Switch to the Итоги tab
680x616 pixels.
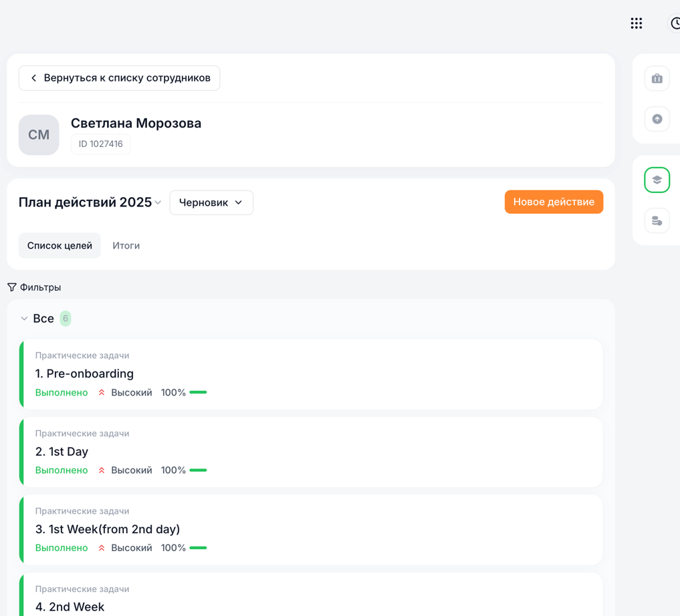pyautogui.click(x=126, y=246)
